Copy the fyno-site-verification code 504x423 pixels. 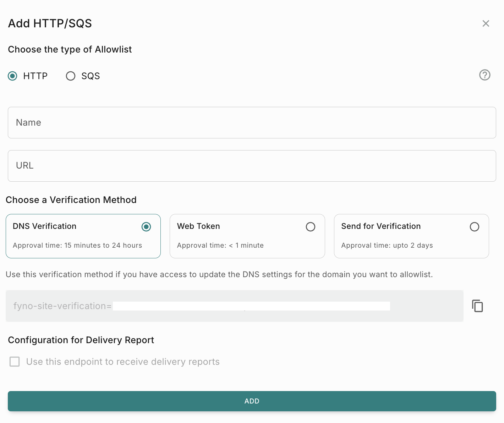click(x=477, y=306)
